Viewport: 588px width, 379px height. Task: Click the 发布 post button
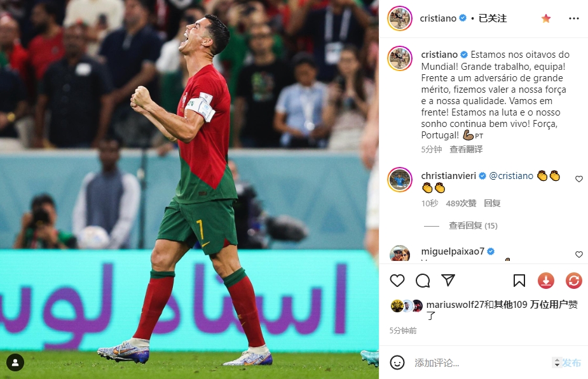[x=571, y=362]
